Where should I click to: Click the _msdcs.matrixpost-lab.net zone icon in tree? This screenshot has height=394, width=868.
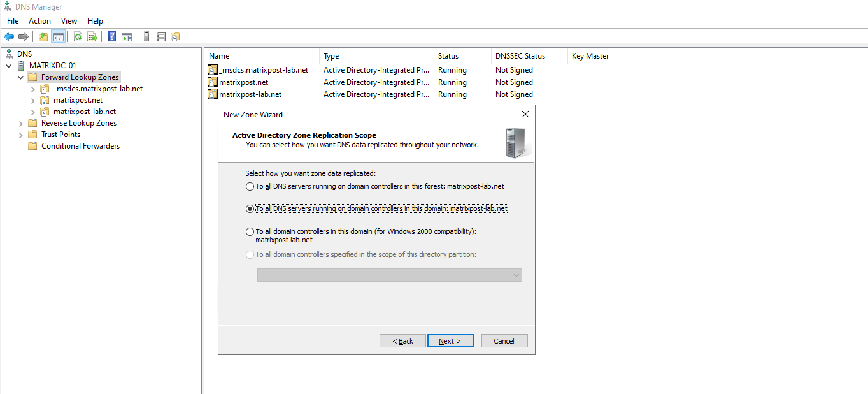click(45, 89)
